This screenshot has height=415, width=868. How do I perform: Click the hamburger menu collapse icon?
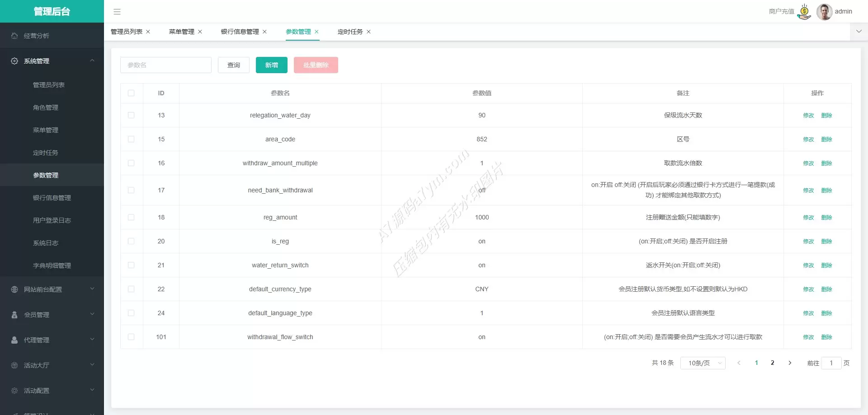[x=117, y=12]
